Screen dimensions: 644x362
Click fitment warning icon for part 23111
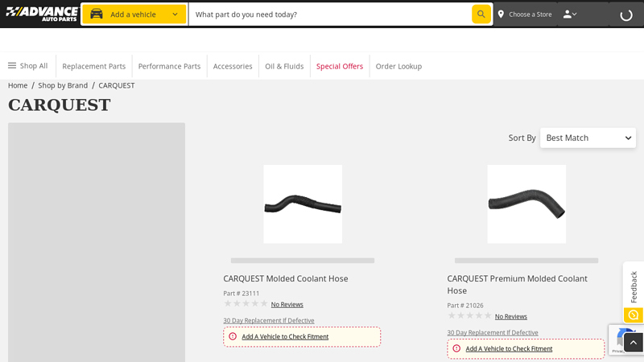233,336
